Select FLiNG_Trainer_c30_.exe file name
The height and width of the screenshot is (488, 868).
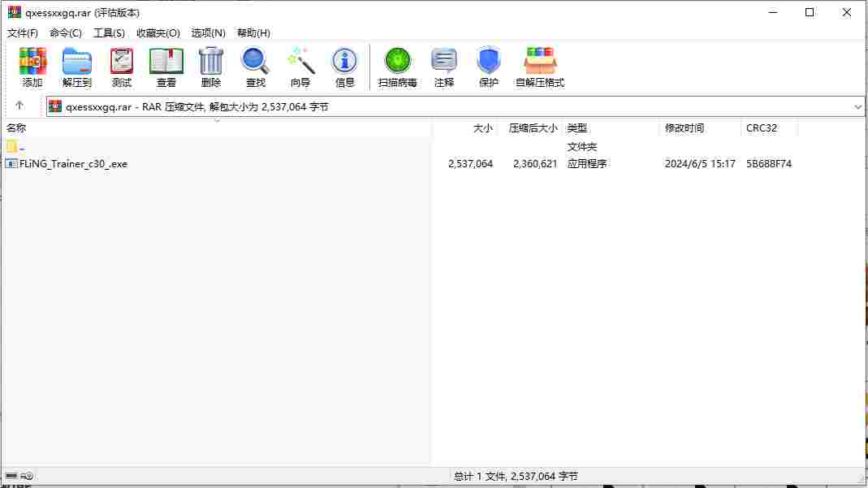(73, 164)
